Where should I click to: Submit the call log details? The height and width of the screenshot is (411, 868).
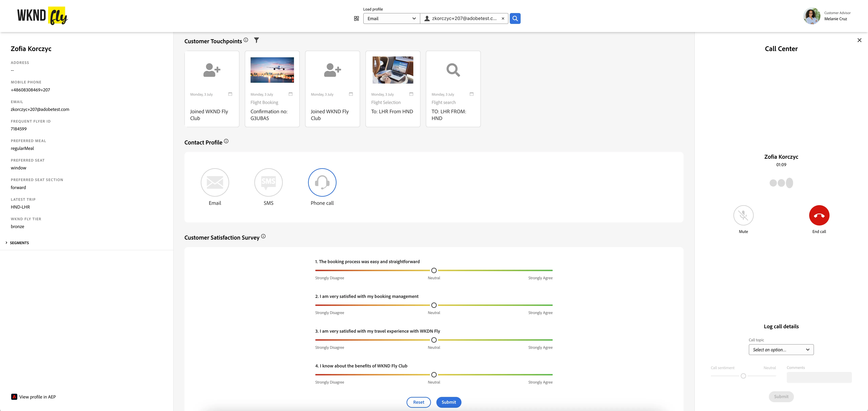point(781,397)
